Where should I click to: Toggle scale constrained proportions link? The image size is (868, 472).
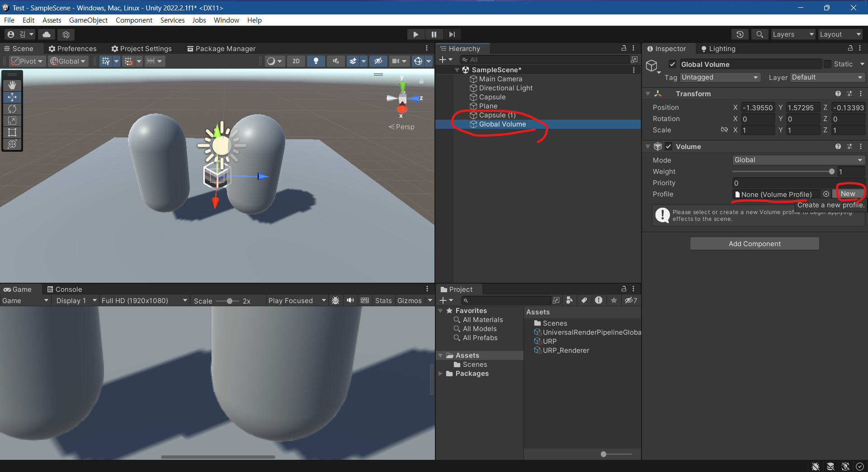pos(724,130)
